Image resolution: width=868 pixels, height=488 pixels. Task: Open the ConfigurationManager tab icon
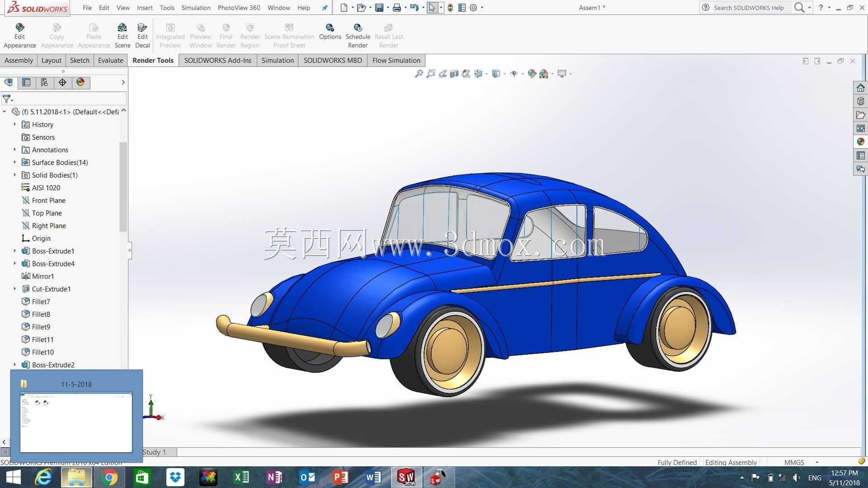point(44,82)
